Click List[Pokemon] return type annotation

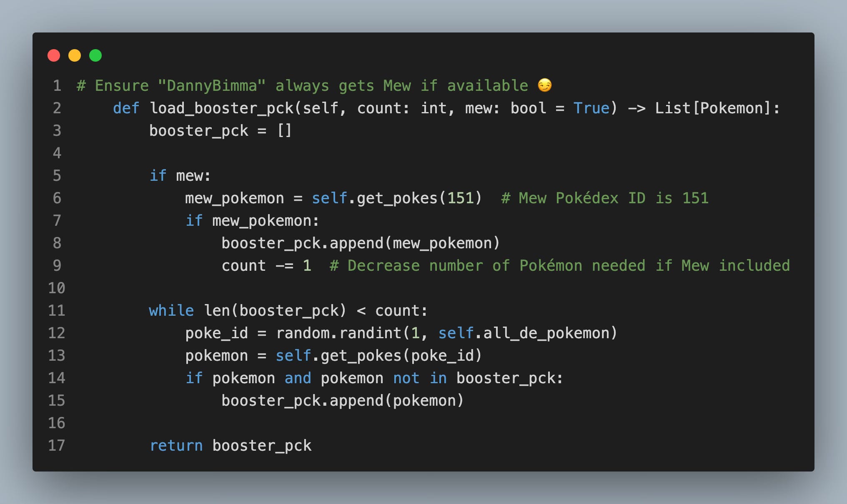pyautogui.click(x=712, y=108)
